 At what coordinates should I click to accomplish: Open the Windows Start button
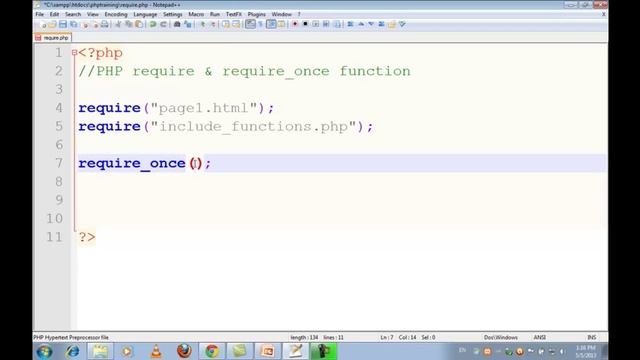point(44,351)
